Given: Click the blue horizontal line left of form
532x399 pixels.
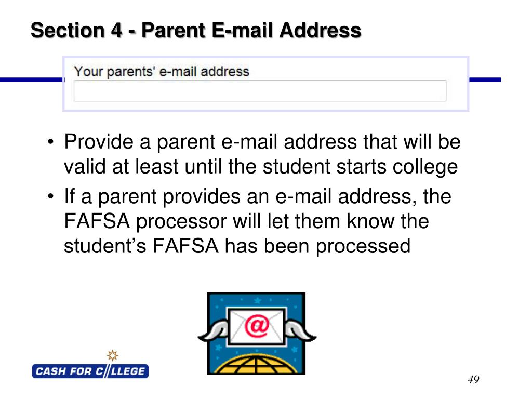Looking at the screenshot, I should (32, 79).
